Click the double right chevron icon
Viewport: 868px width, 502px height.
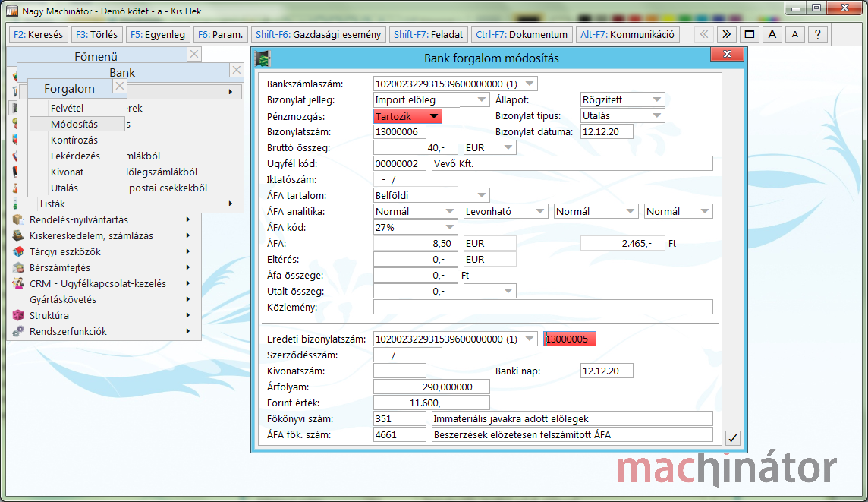(726, 34)
